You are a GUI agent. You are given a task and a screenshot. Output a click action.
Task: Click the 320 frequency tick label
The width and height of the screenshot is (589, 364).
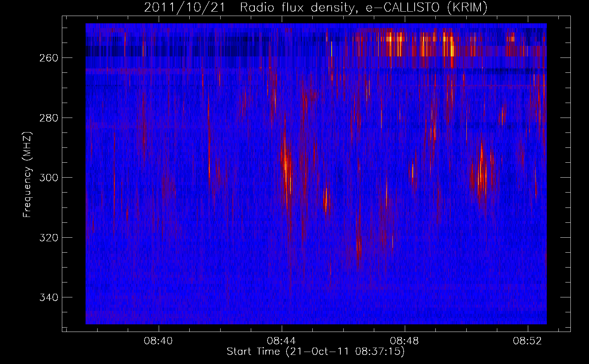49,238
